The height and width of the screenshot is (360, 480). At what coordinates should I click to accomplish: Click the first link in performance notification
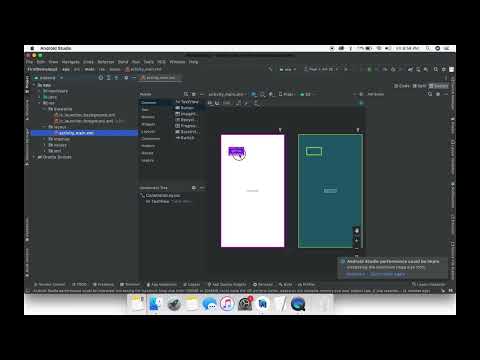click(355, 274)
